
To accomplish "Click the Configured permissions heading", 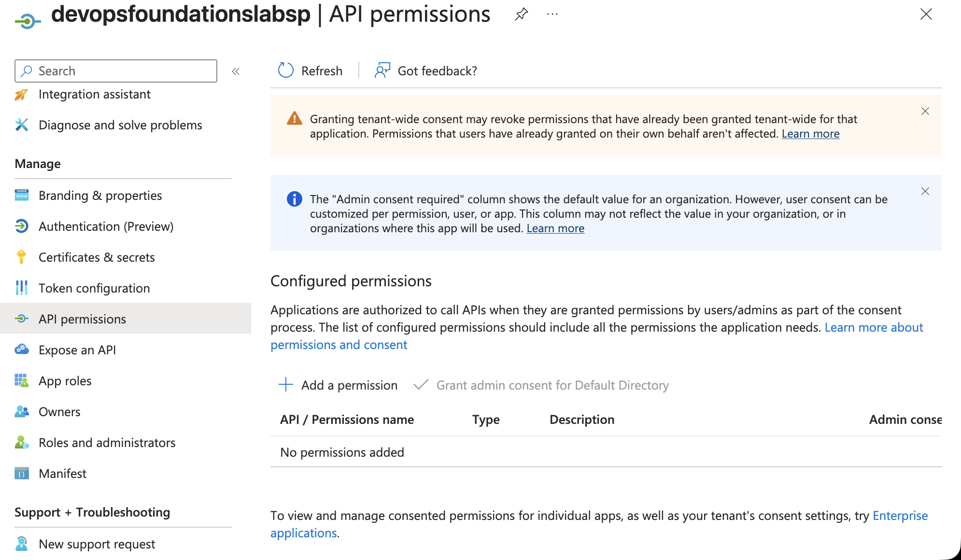I will coord(351,281).
